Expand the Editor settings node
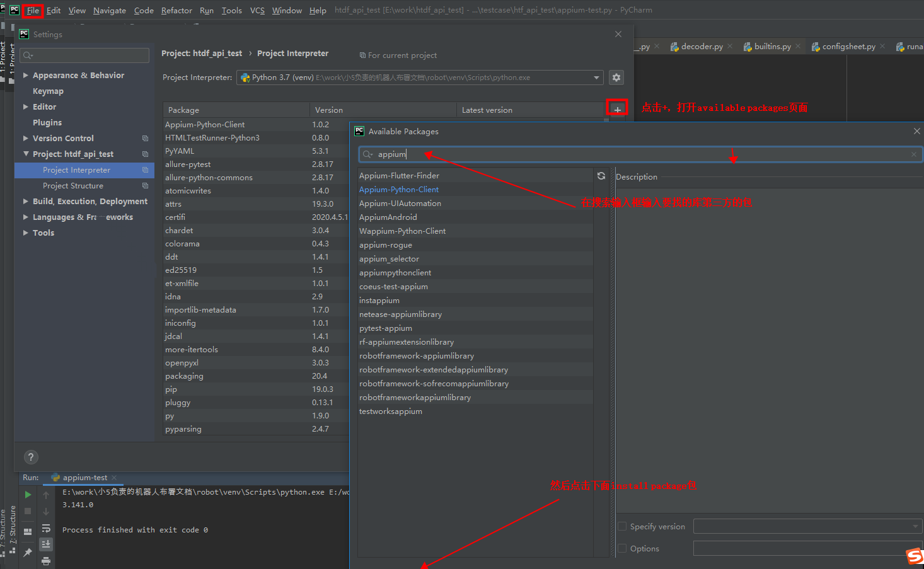The image size is (924, 569). (x=26, y=106)
